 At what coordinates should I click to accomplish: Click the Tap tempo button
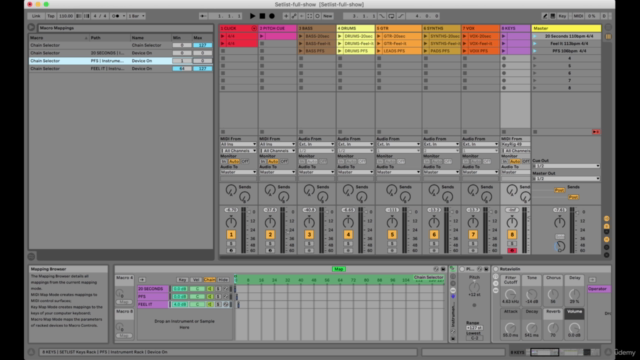(51, 16)
